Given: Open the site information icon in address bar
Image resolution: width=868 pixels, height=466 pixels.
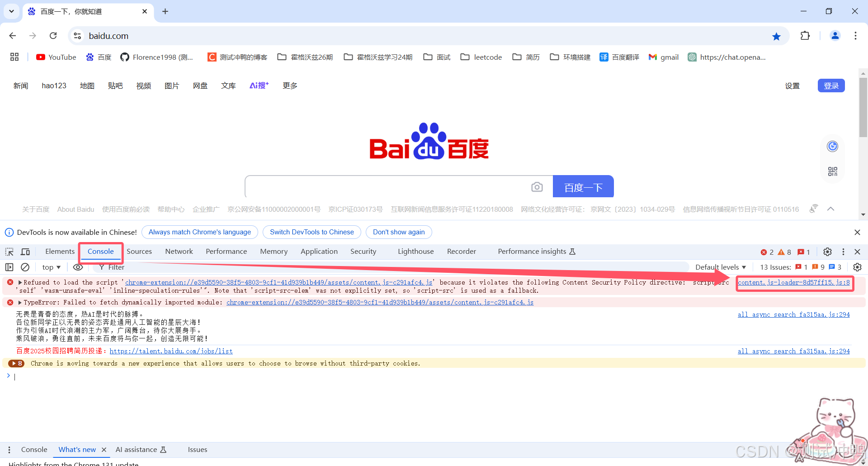Looking at the screenshot, I should pos(78,36).
